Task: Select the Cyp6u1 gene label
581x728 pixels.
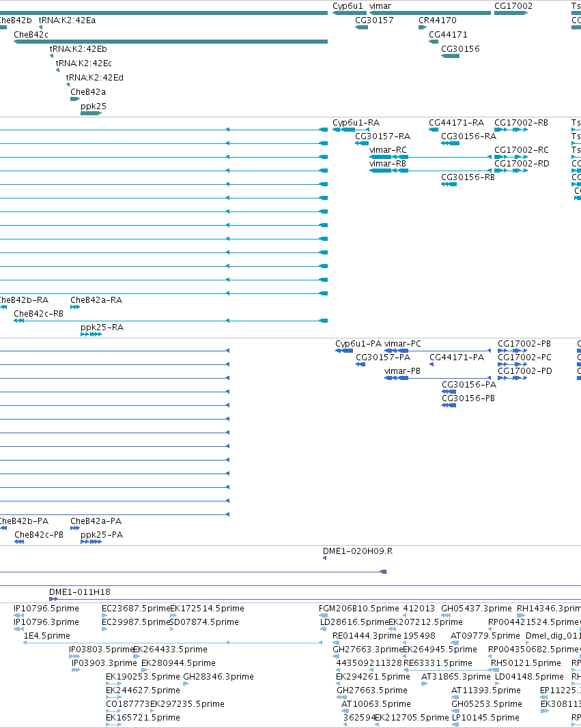Action: pyautogui.click(x=348, y=6)
